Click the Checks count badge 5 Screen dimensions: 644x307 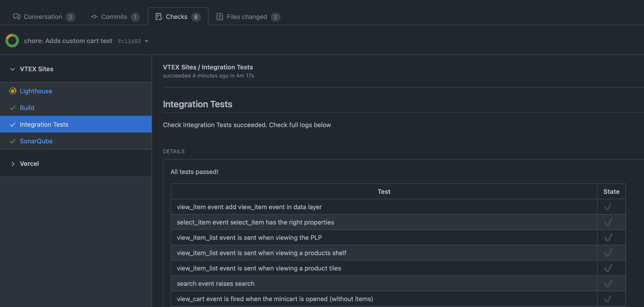[196, 16]
